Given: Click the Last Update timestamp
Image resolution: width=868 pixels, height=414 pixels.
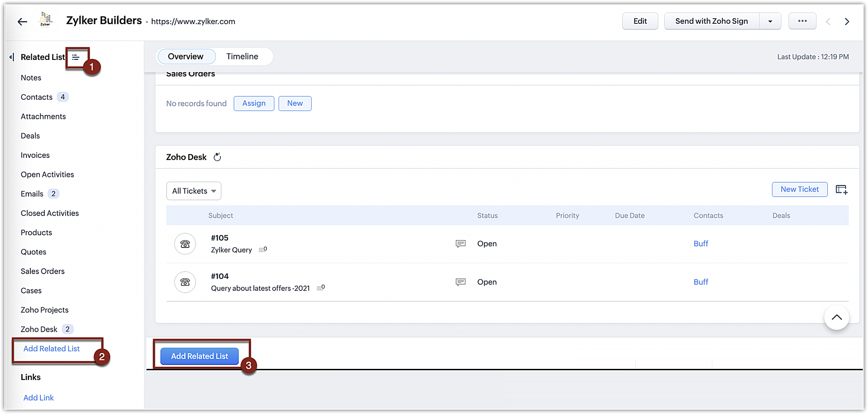Looking at the screenshot, I should pyautogui.click(x=813, y=57).
